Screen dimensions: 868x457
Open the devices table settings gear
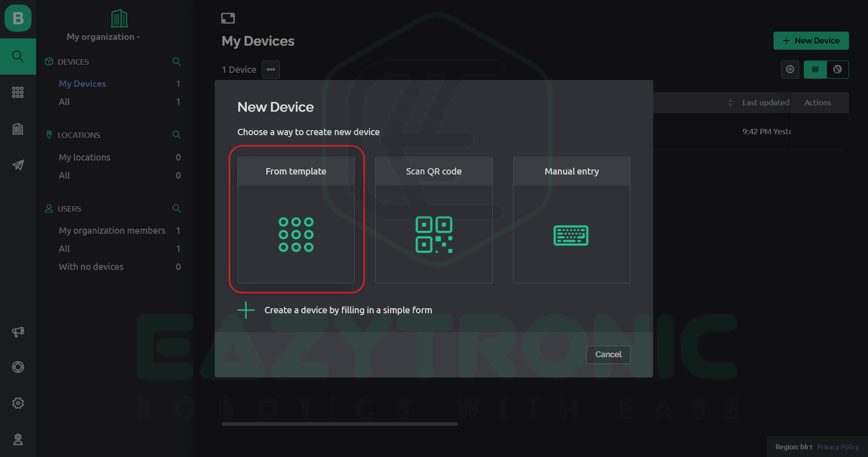pyautogui.click(x=790, y=70)
